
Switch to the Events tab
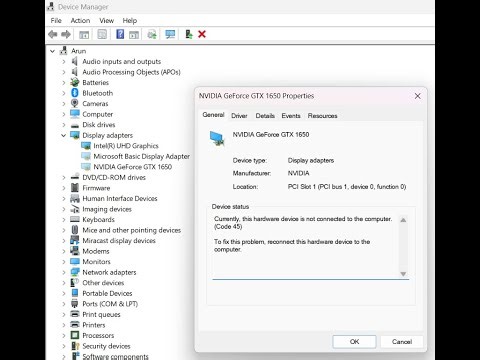tap(291, 116)
